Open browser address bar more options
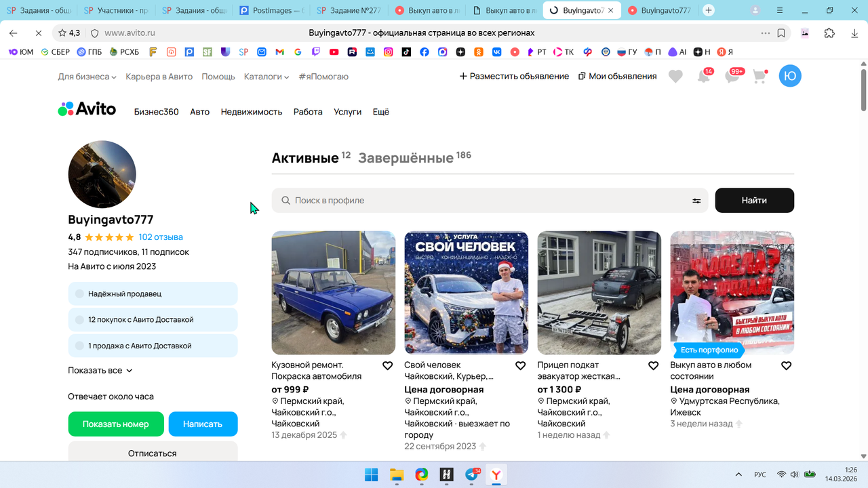 765,33
